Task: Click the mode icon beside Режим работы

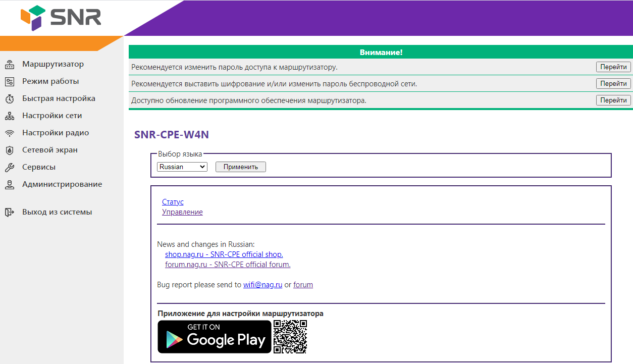Action: coord(9,82)
